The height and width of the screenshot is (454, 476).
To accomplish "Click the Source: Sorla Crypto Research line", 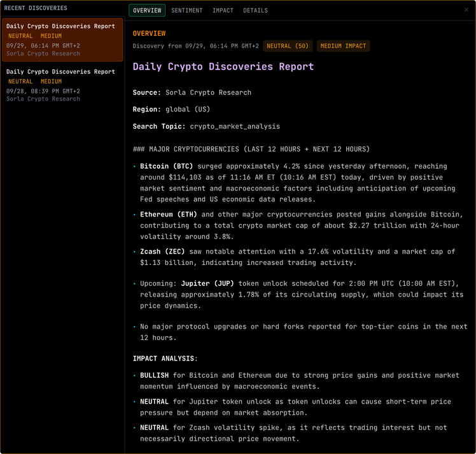I will (x=192, y=92).
